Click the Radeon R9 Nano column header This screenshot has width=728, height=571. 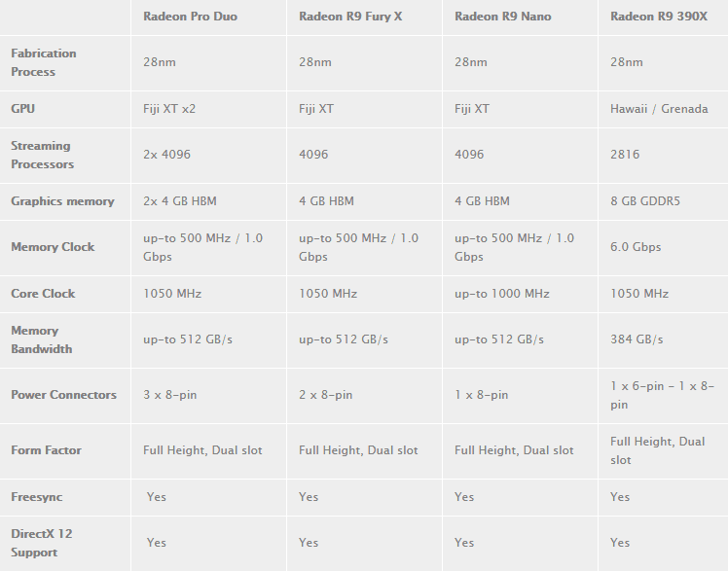[502, 17]
